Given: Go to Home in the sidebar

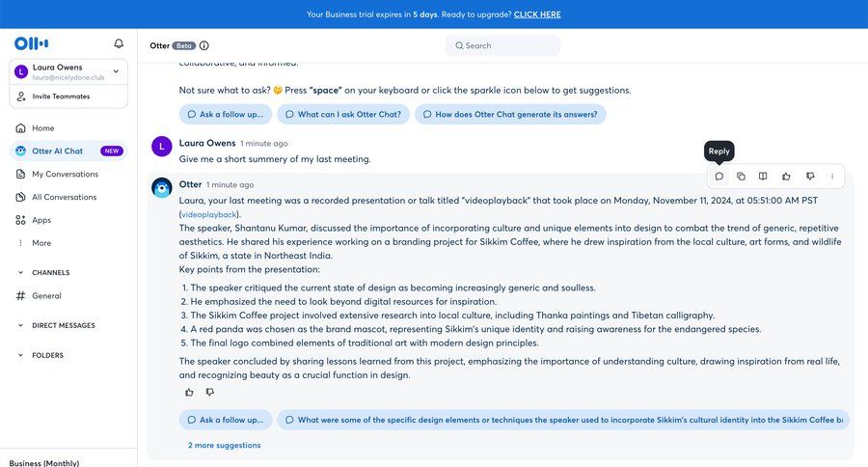Looking at the screenshot, I should point(68,128).
